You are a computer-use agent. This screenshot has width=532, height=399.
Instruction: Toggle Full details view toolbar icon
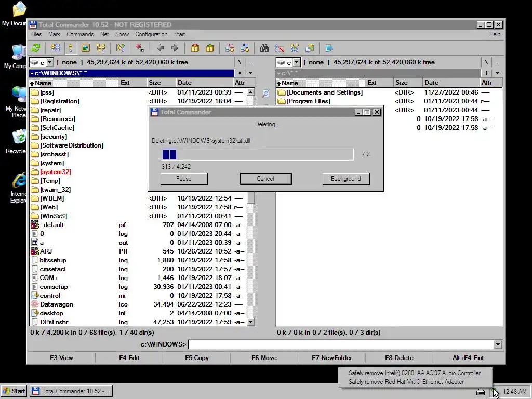click(x=71, y=48)
